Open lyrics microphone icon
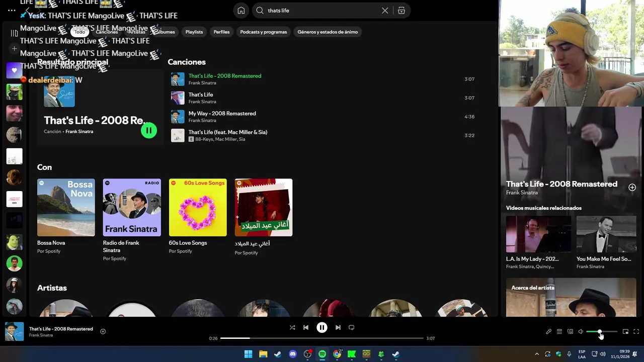Screen dimensions: 644x362 pyautogui.click(x=548, y=332)
